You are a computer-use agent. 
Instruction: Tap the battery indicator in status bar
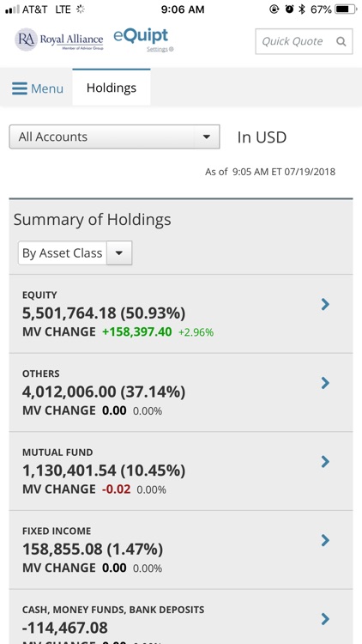click(346, 9)
